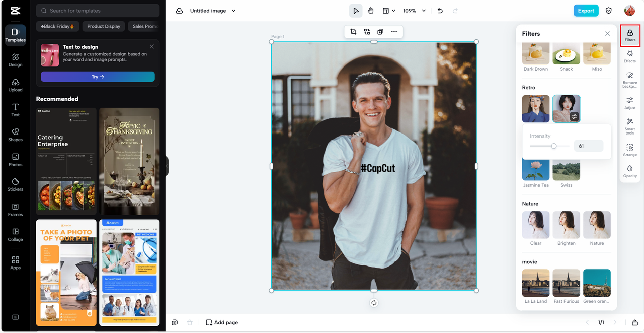The image size is (644, 333).
Task: Open the Design sidebar tab
Action: pyautogui.click(x=15, y=60)
